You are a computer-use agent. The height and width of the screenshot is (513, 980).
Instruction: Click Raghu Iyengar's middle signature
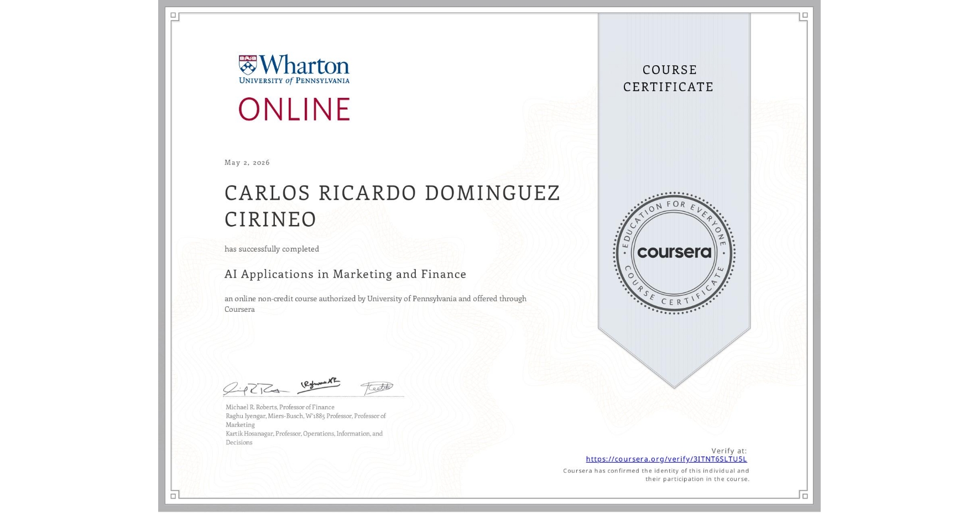319,385
